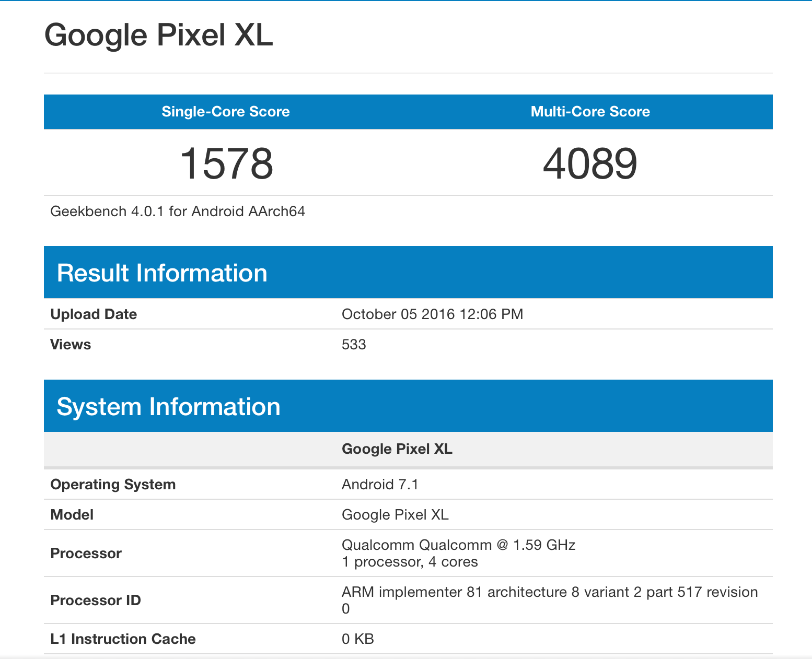The width and height of the screenshot is (812, 659).
Task: Click the L1 Instruction Cache label
Action: [123, 639]
